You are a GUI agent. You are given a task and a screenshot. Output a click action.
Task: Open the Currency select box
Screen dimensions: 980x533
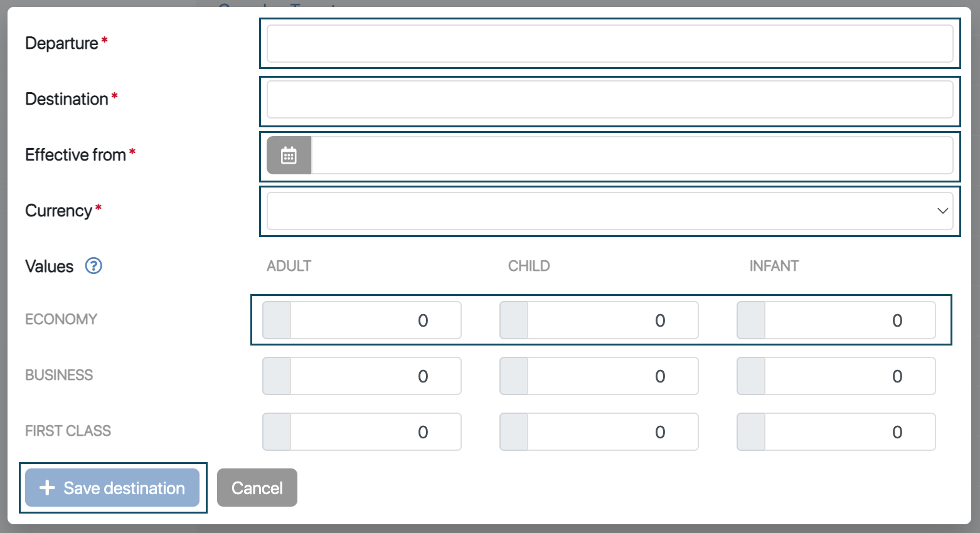click(x=602, y=211)
